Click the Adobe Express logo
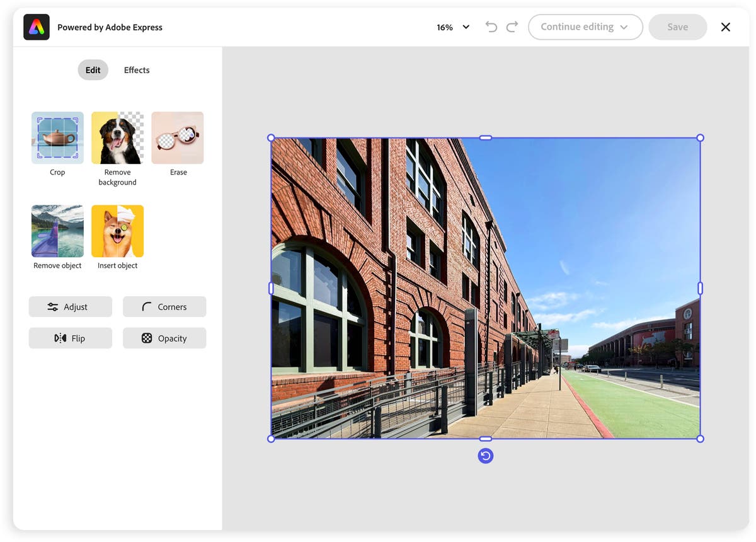Screen dimensions: 756x542 pyautogui.click(x=37, y=27)
